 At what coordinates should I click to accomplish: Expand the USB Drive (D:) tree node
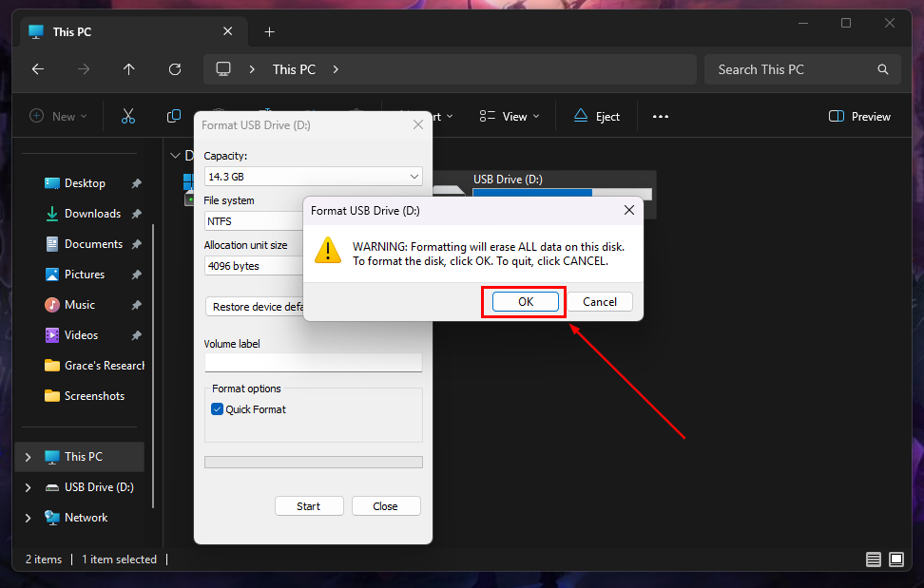(28, 487)
